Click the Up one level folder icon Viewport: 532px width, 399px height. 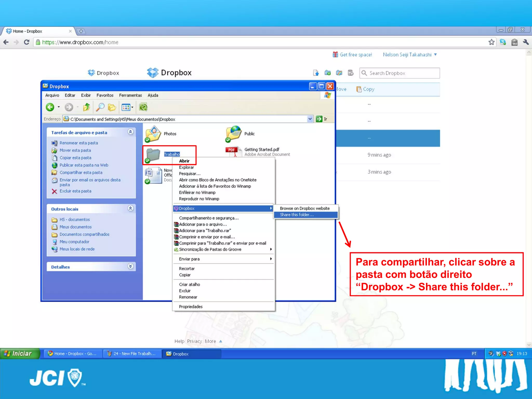coord(87,107)
